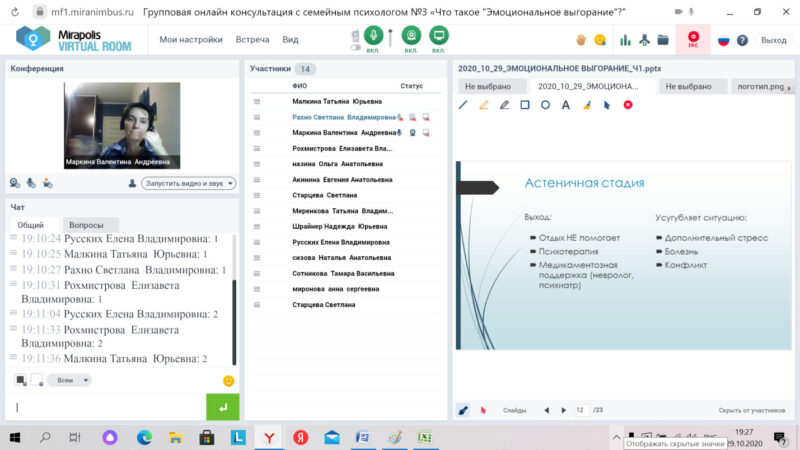Toggle the screen sharing monitor button
Image resolution: width=800 pixels, height=450 pixels.
coord(439,36)
